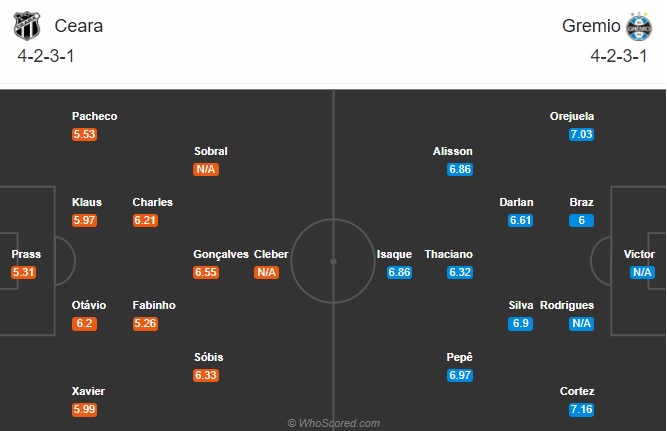Click Charles's 6.21 rating badge
667x431 pixels.
[x=145, y=220]
